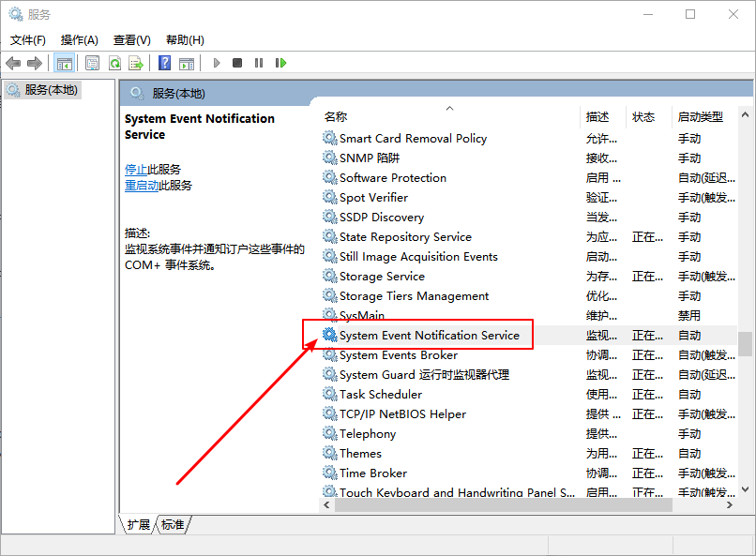Open the 操作(A) menu
This screenshot has width=756, height=556.
[80, 39]
